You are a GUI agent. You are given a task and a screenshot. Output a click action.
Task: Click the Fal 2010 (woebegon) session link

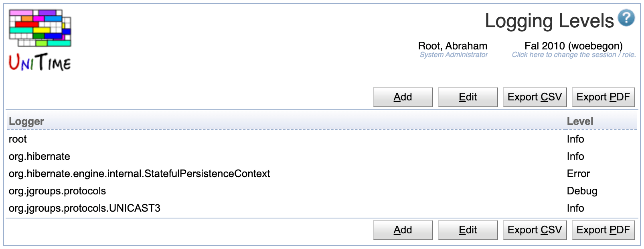[x=573, y=46]
